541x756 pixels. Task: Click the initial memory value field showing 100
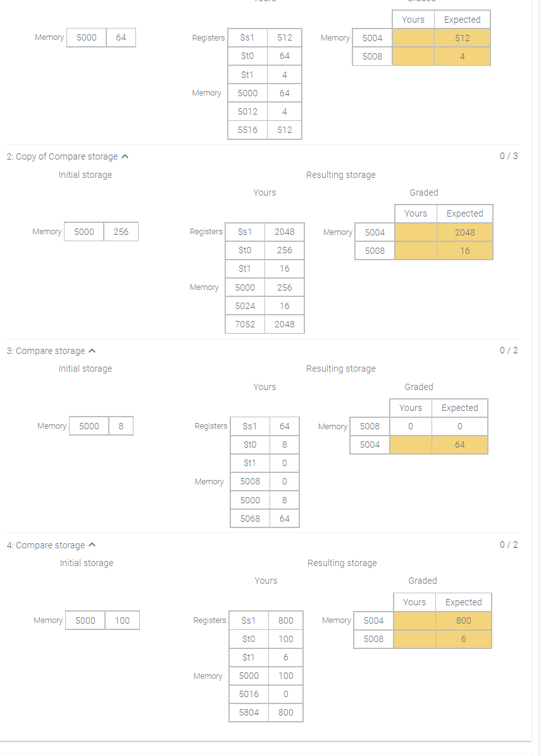(x=124, y=620)
